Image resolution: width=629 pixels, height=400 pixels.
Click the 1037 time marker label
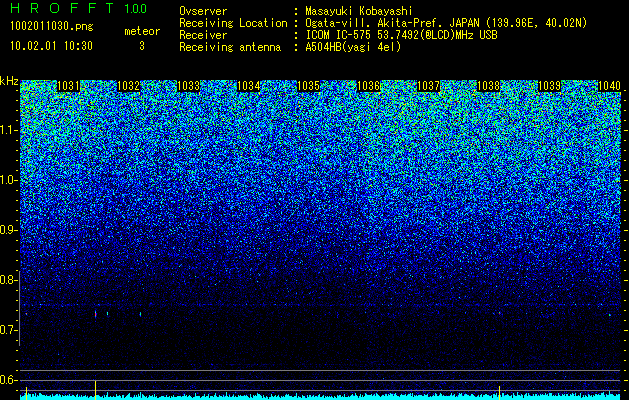pos(429,86)
